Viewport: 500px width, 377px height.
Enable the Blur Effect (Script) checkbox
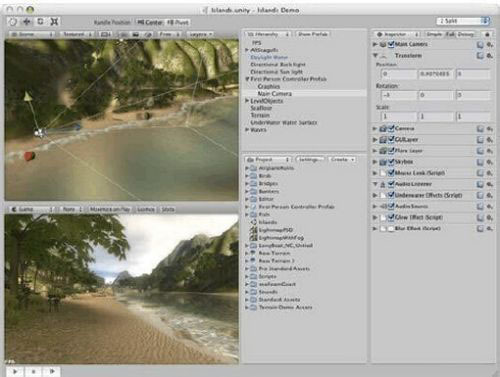tap(391, 229)
